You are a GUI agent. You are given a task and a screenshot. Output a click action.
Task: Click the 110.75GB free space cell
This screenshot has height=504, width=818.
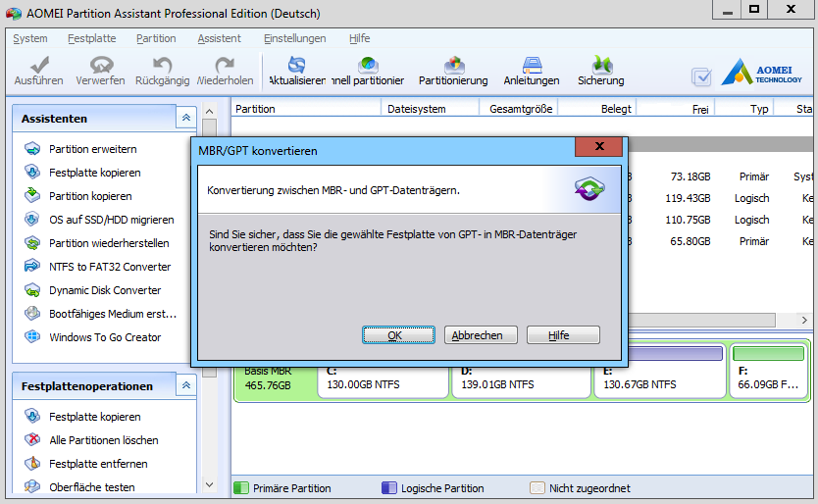pos(688,220)
